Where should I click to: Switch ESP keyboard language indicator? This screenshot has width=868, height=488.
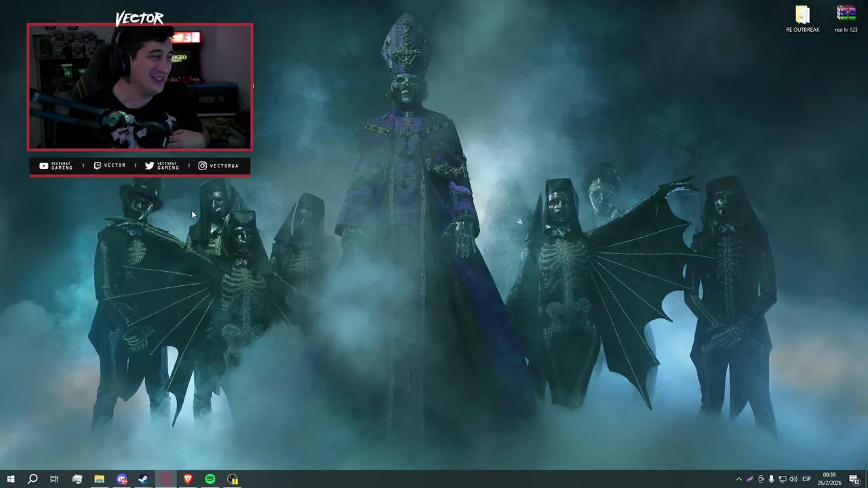[807, 479]
